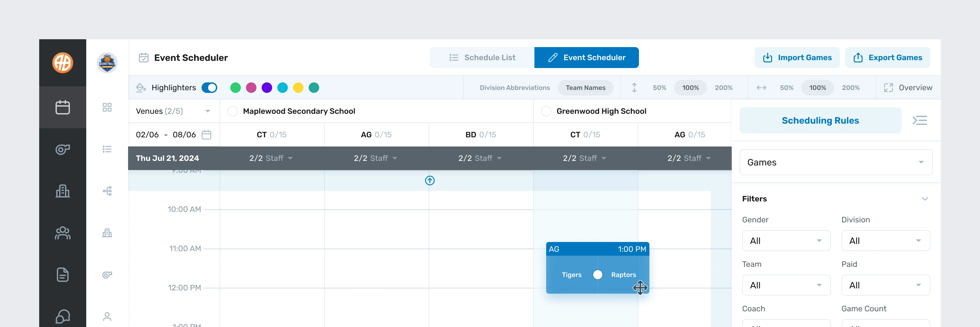Toggle the Highlighters switch off
The height and width of the screenshot is (327, 980).
coord(209,88)
